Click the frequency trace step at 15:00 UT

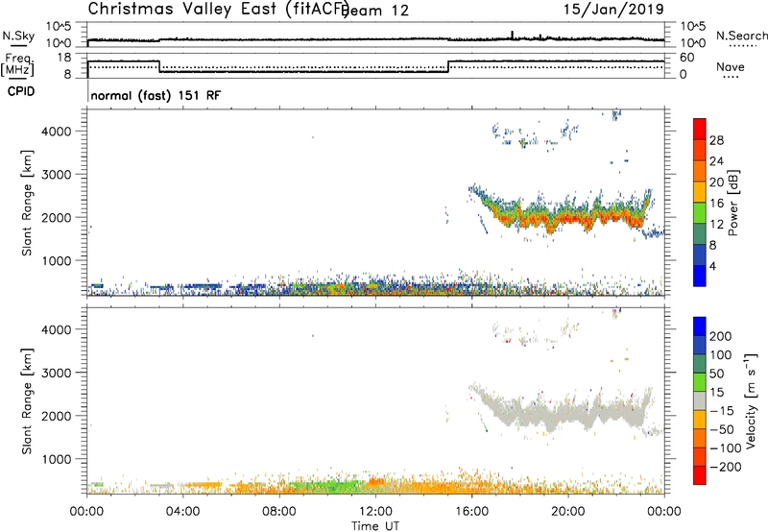click(448, 66)
